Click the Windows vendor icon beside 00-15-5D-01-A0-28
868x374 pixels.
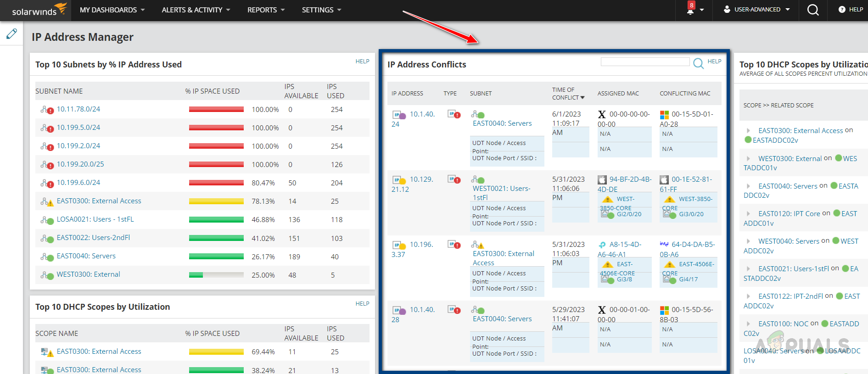[x=664, y=115]
